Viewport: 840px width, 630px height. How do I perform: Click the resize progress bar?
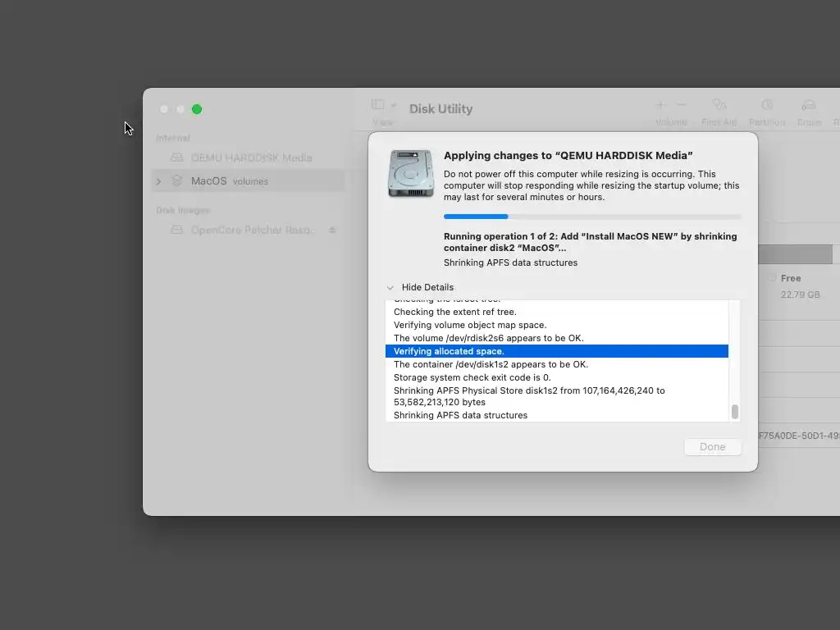coord(592,217)
